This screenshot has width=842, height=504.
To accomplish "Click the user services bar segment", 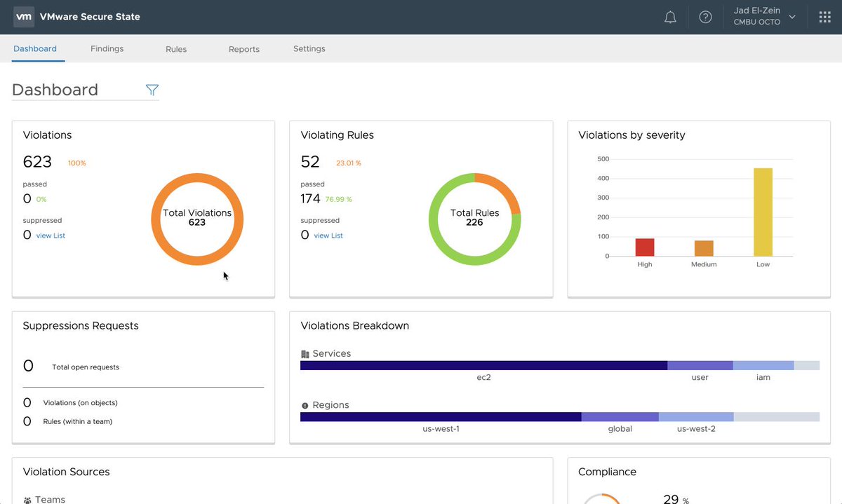I will coord(700,365).
